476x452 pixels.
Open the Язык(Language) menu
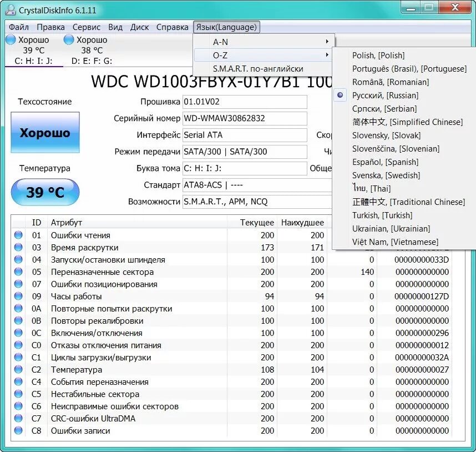[226, 27]
